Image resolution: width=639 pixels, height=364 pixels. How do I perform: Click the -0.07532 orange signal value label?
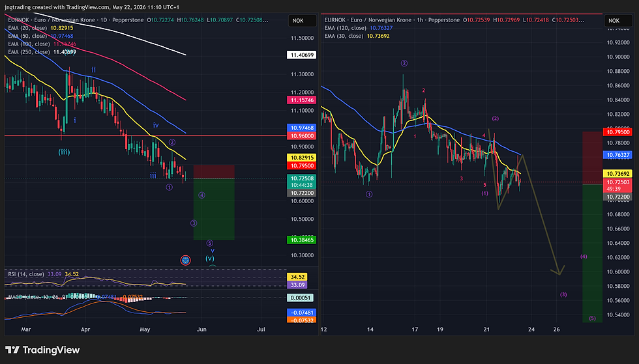302,320
